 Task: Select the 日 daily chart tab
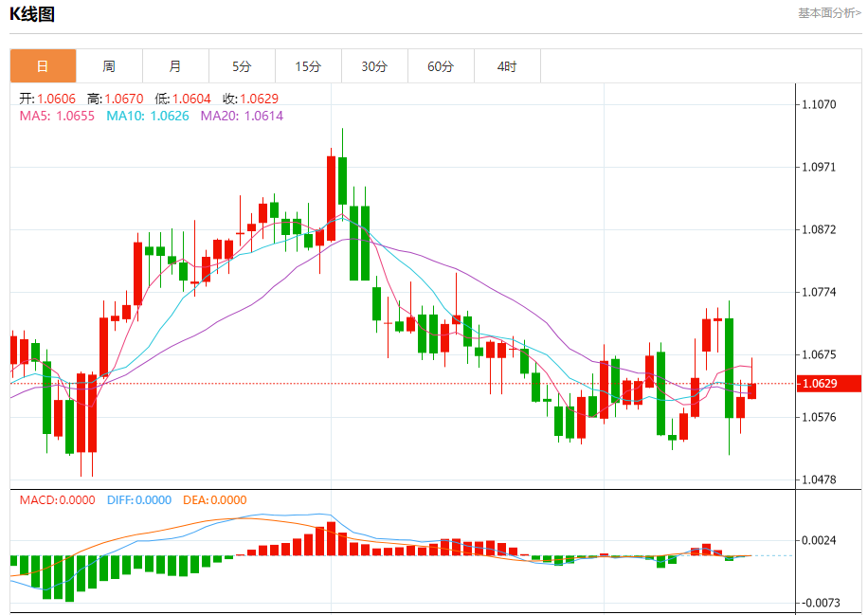pos(44,66)
